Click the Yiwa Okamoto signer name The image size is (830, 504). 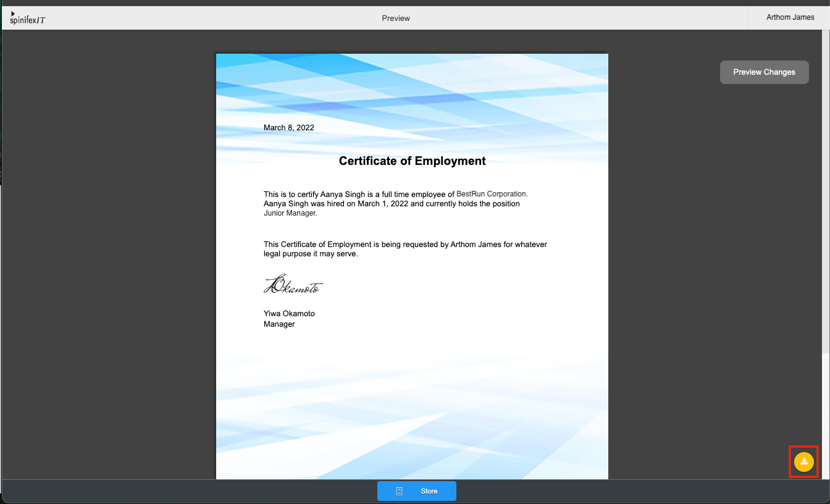(x=289, y=314)
